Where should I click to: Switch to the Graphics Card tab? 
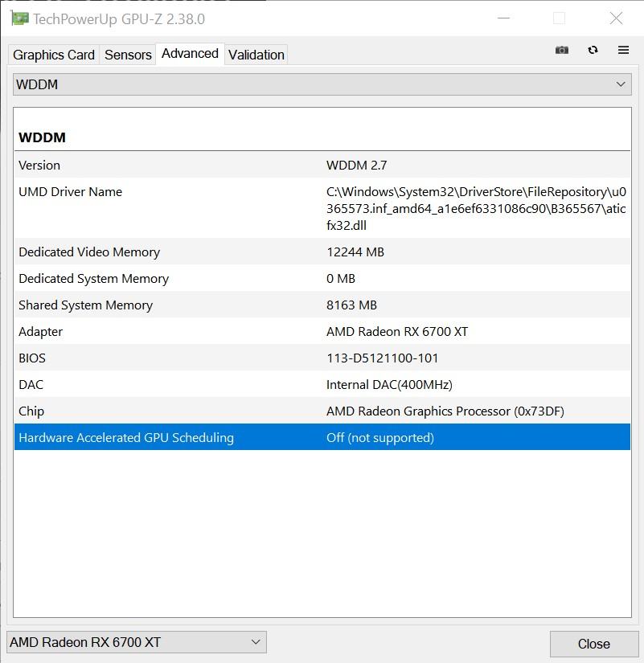tap(54, 55)
